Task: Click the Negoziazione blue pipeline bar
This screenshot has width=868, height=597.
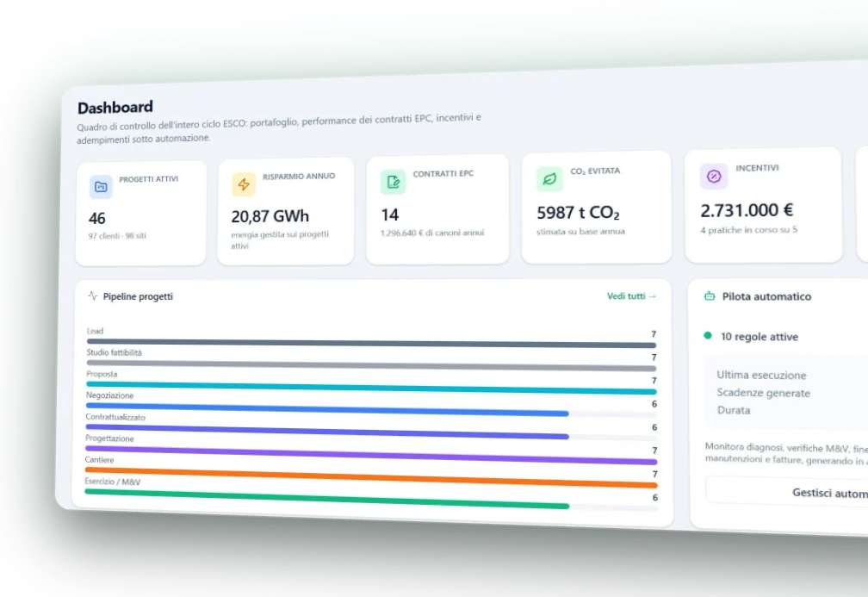Action: 327,410
